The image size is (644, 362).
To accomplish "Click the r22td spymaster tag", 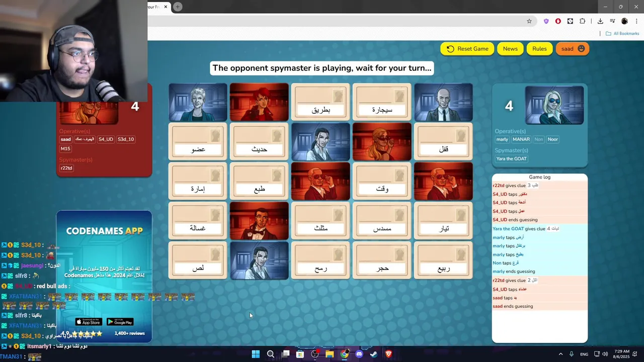I will click(66, 168).
